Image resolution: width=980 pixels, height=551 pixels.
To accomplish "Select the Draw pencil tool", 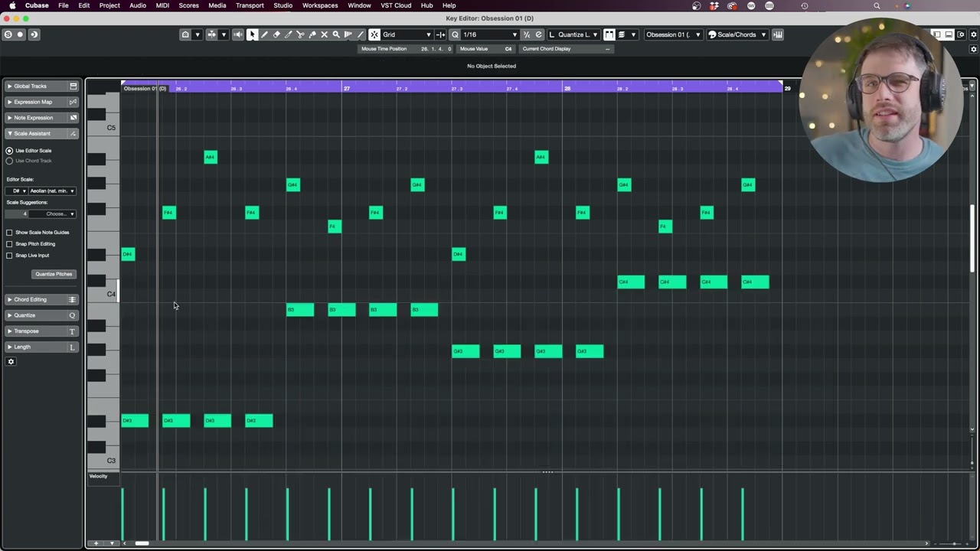I will point(264,34).
